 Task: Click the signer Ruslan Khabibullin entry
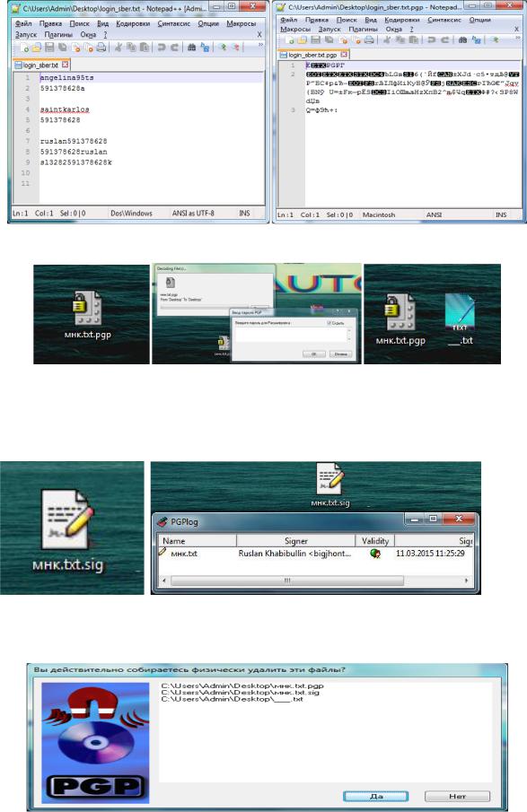(294, 554)
